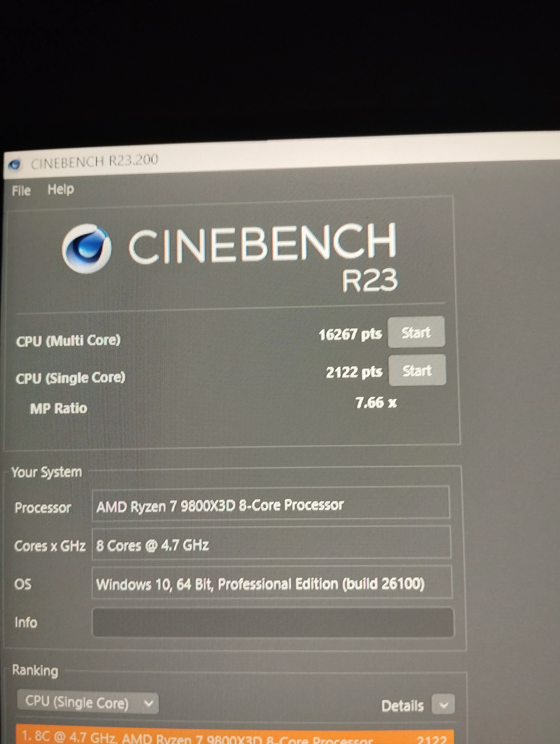Open the Help menu
The image size is (560, 744).
[61, 190]
